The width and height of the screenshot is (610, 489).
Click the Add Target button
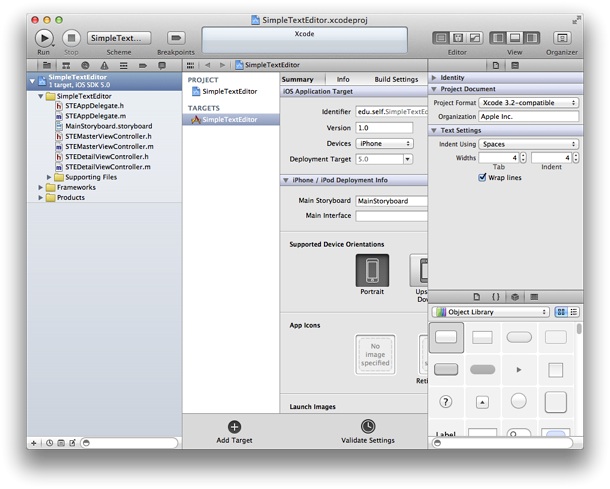click(234, 427)
